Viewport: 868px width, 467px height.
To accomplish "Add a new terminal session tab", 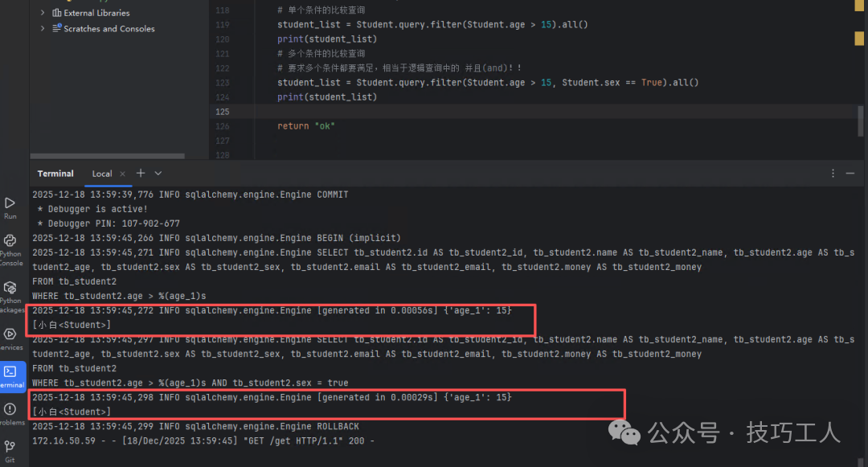I will point(141,173).
